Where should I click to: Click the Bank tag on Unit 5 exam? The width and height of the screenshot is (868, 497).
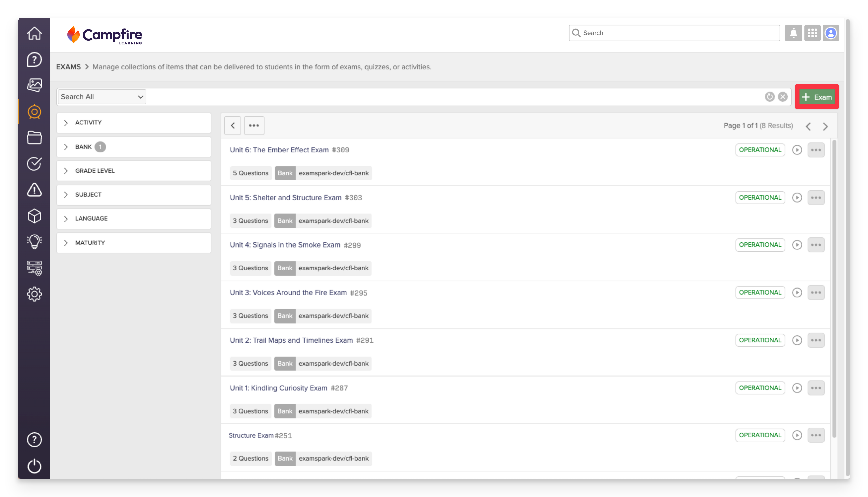[285, 221]
